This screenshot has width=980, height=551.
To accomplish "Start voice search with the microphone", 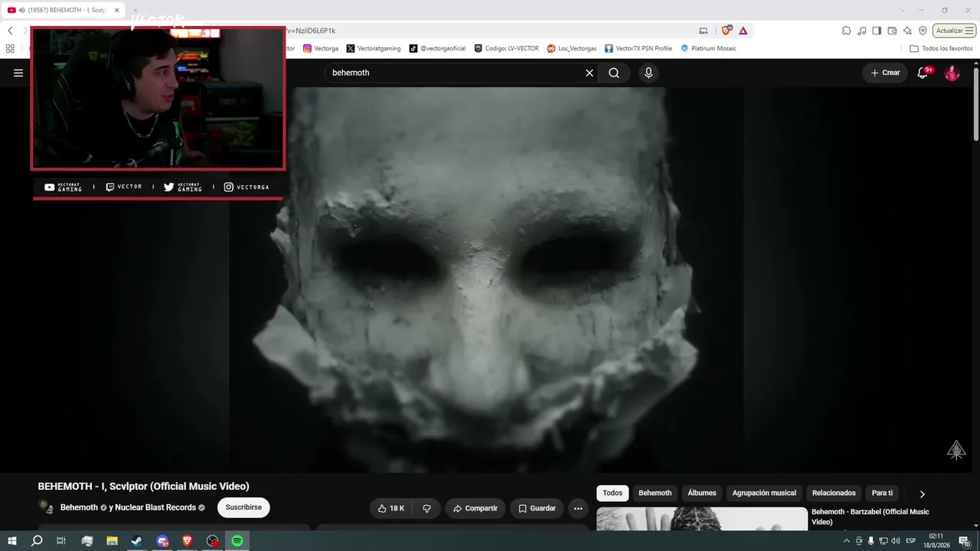I will click(648, 73).
